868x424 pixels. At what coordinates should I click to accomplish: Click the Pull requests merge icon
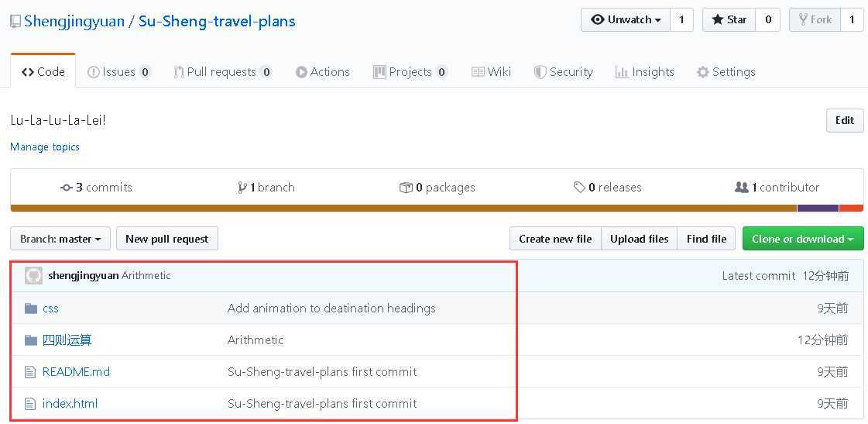[179, 72]
